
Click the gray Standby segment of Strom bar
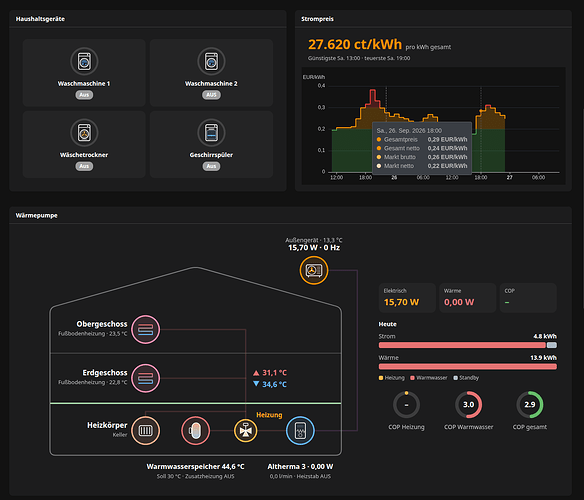click(552, 345)
